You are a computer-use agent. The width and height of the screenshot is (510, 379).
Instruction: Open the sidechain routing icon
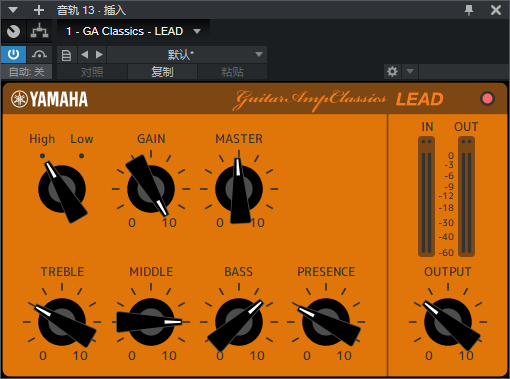pos(40,31)
